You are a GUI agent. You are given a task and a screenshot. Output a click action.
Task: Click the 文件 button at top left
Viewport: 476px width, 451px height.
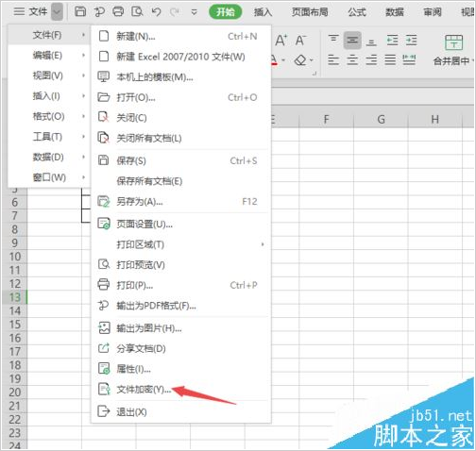pyautogui.click(x=38, y=12)
